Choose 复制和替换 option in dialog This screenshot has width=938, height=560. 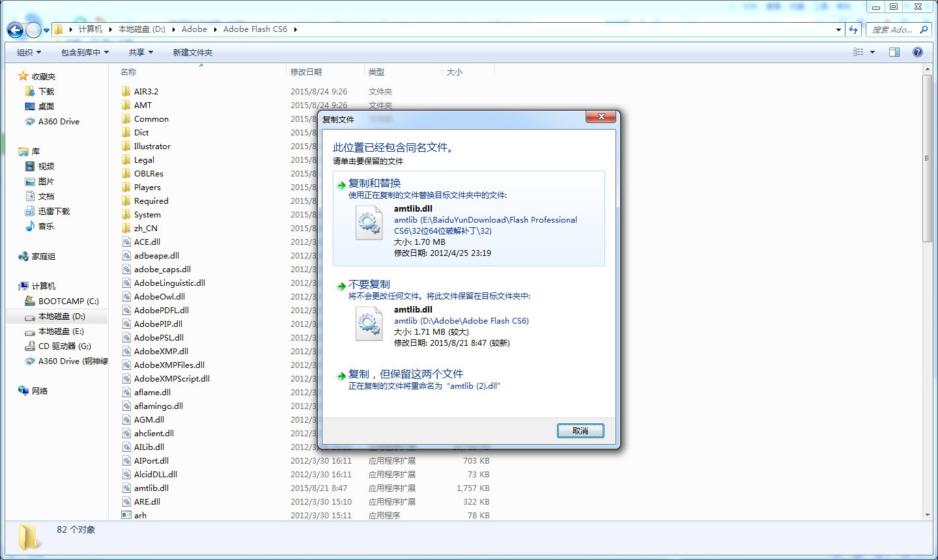[375, 184]
